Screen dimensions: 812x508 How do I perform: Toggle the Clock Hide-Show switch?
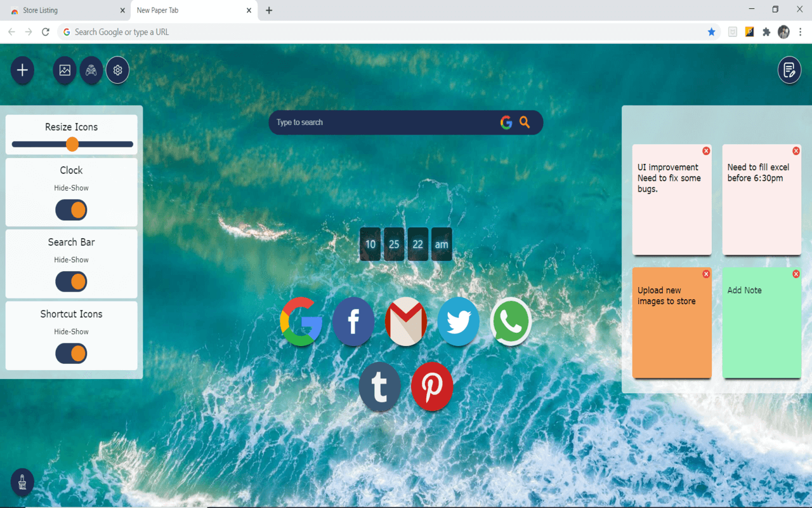click(71, 210)
